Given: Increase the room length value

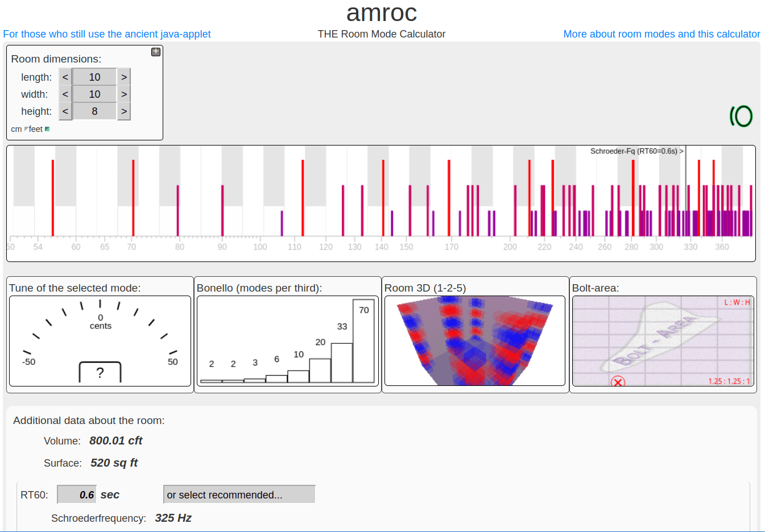Looking at the screenshot, I should click(124, 77).
